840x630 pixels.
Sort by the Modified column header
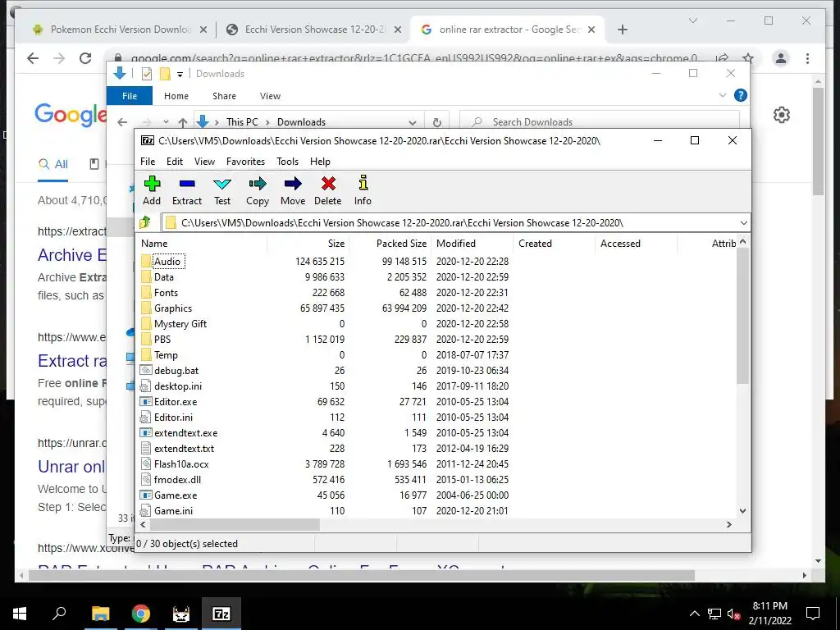[x=472, y=243]
